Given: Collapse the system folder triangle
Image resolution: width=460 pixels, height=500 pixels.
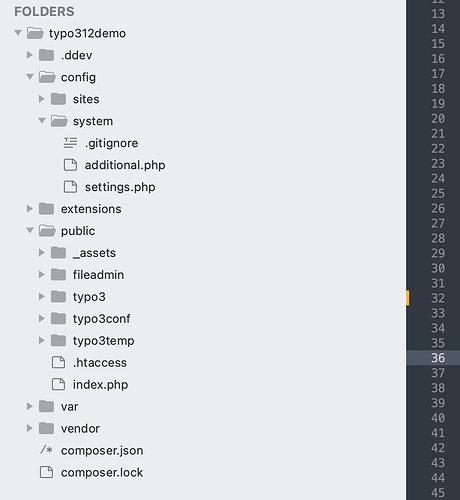Looking at the screenshot, I should pyautogui.click(x=42, y=121).
